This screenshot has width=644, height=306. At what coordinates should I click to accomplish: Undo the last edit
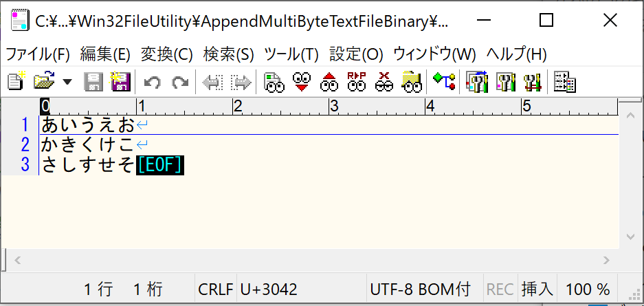[153, 82]
